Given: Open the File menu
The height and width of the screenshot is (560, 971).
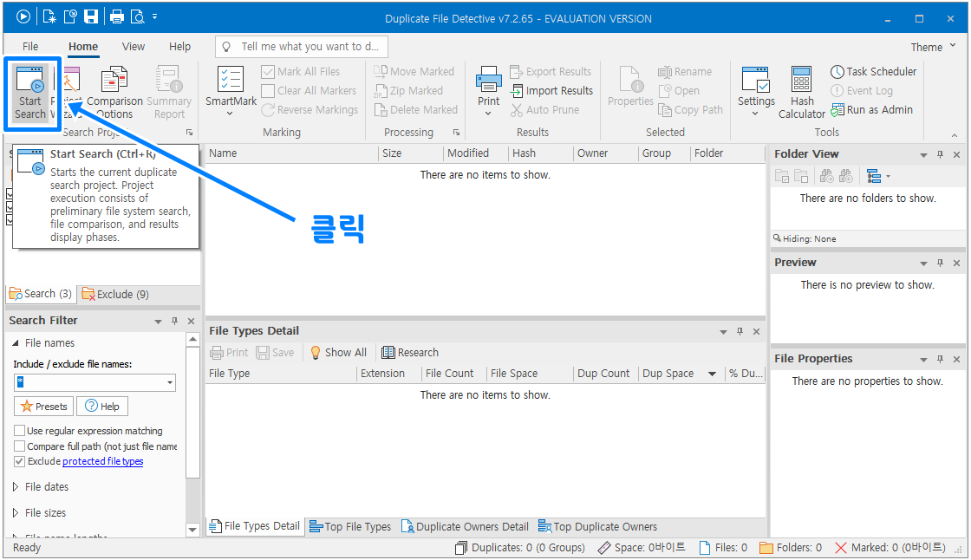Looking at the screenshot, I should [30, 47].
